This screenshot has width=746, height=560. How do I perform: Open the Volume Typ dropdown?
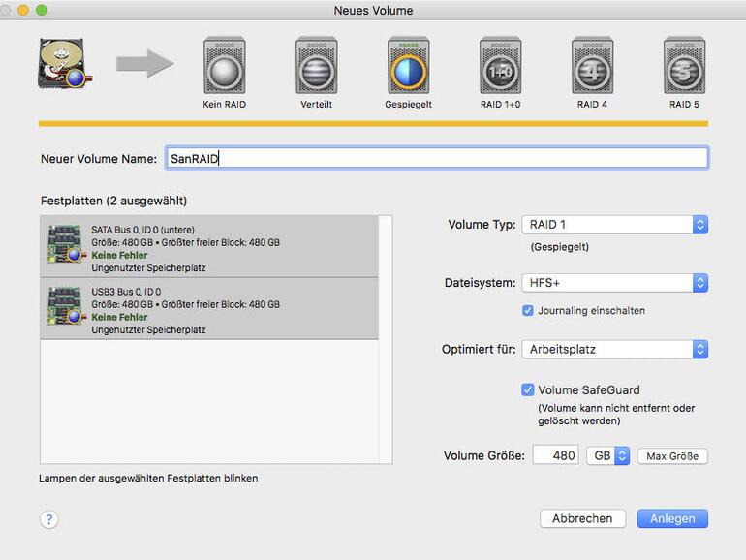(x=614, y=225)
